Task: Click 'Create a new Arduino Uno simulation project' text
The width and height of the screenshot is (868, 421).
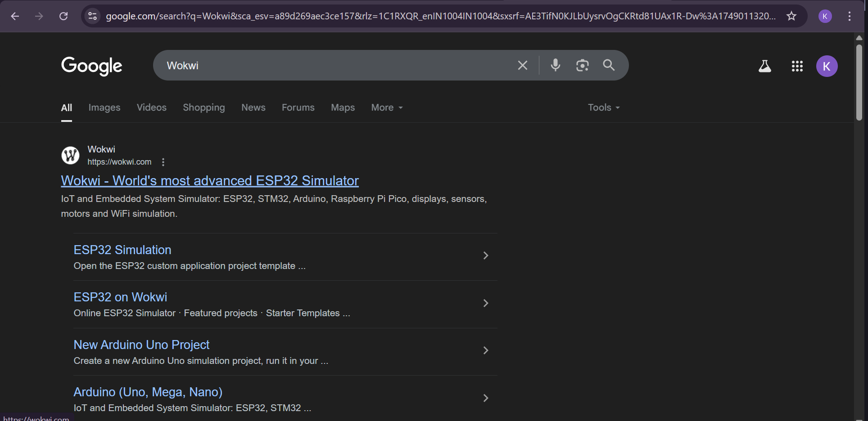Action: point(201,361)
